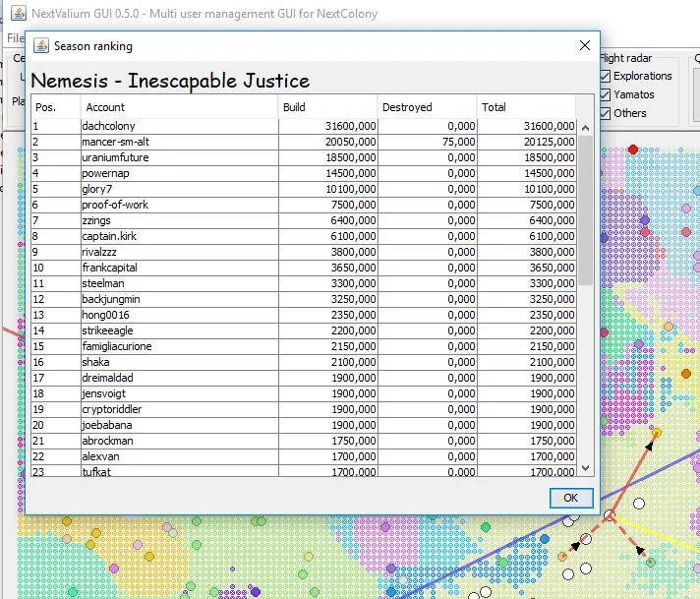This screenshot has width=700, height=599.
Task: Toggle the Explorations flight radar checkbox
Action: [605, 76]
